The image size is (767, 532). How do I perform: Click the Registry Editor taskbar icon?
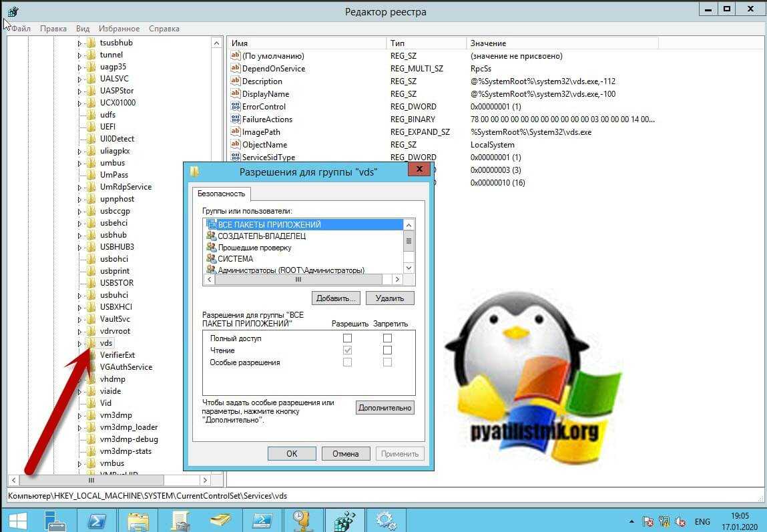point(344,521)
